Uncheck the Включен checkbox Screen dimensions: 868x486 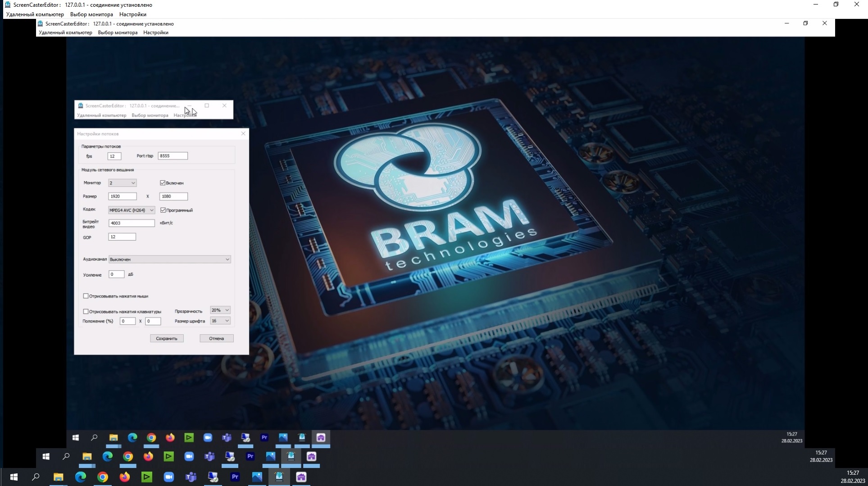[x=163, y=182]
